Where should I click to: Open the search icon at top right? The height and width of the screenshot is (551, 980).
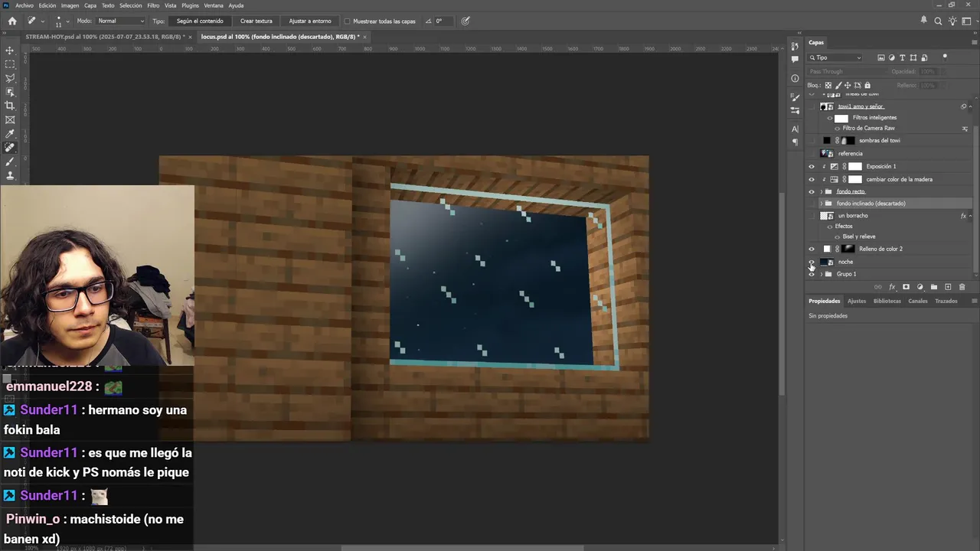(x=938, y=21)
